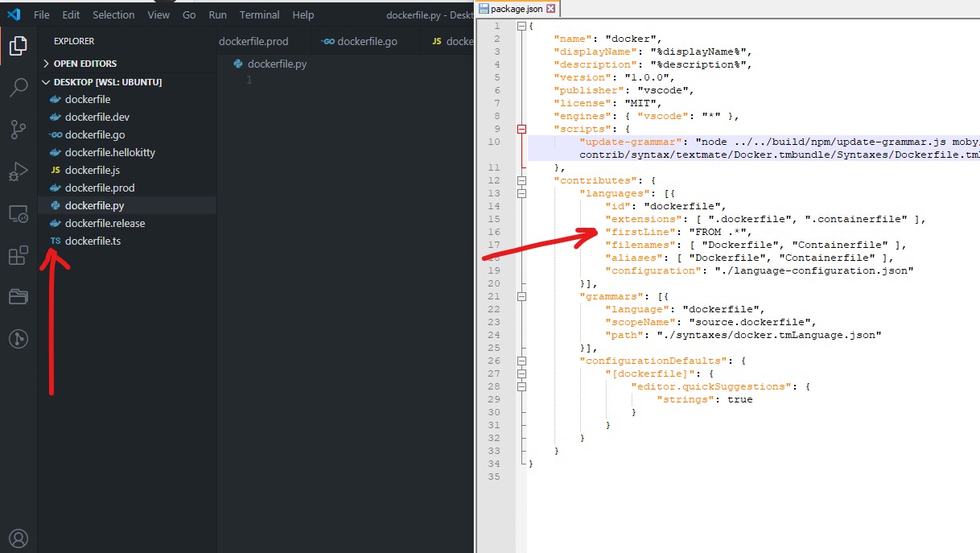Collapse the [dockerfile] fold at line 27
Image resolution: width=980 pixels, height=553 pixels.
pyautogui.click(x=521, y=373)
